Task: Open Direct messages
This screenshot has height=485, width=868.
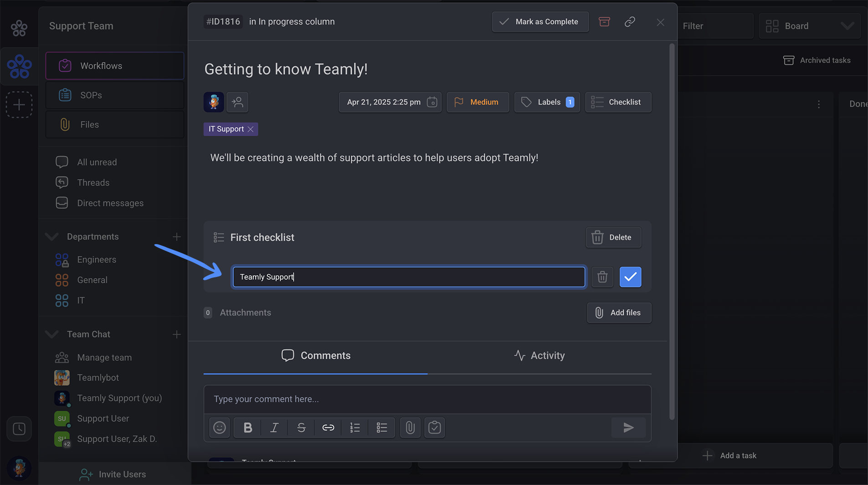Action: pyautogui.click(x=110, y=203)
